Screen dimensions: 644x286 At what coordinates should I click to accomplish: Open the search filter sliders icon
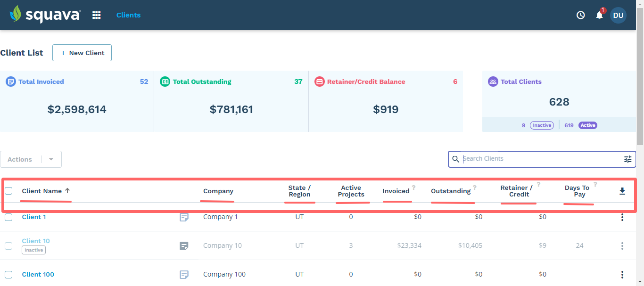click(627, 159)
